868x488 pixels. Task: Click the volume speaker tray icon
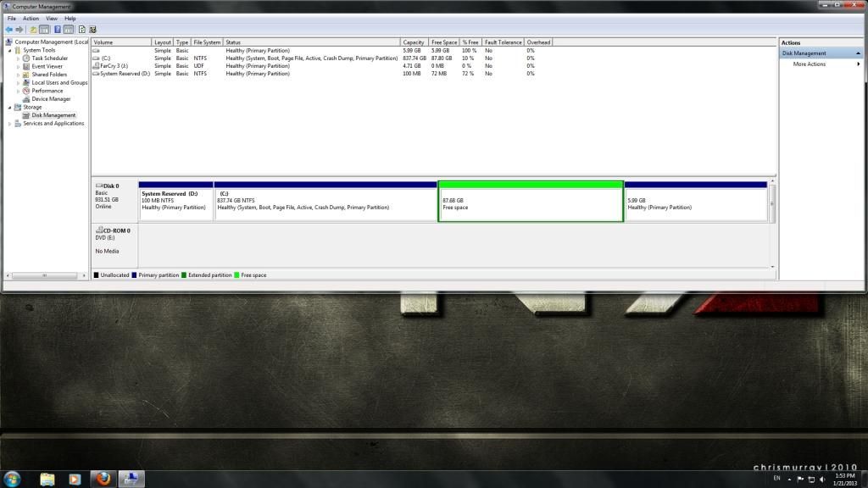[x=822, y=480]
